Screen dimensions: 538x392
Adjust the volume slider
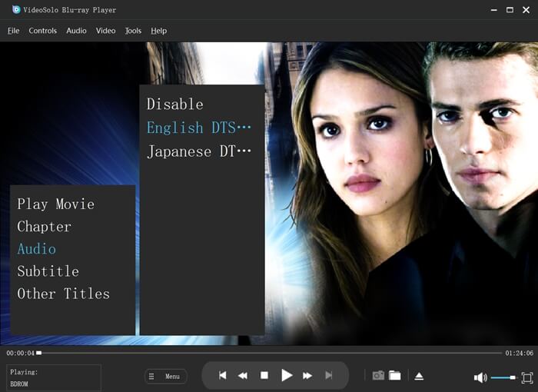pyautogui.click(x=503, y=377)
